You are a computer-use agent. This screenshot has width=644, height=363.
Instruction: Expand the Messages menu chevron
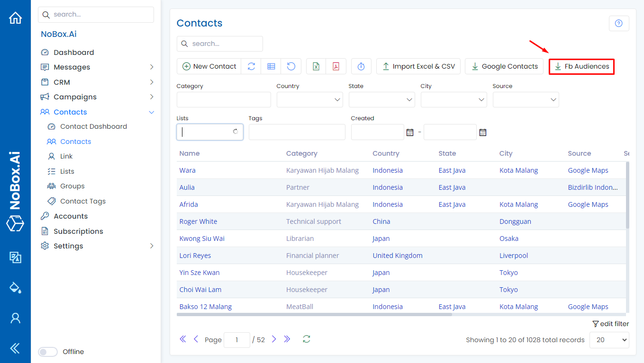pyautogui.click(x=152, y=67)
